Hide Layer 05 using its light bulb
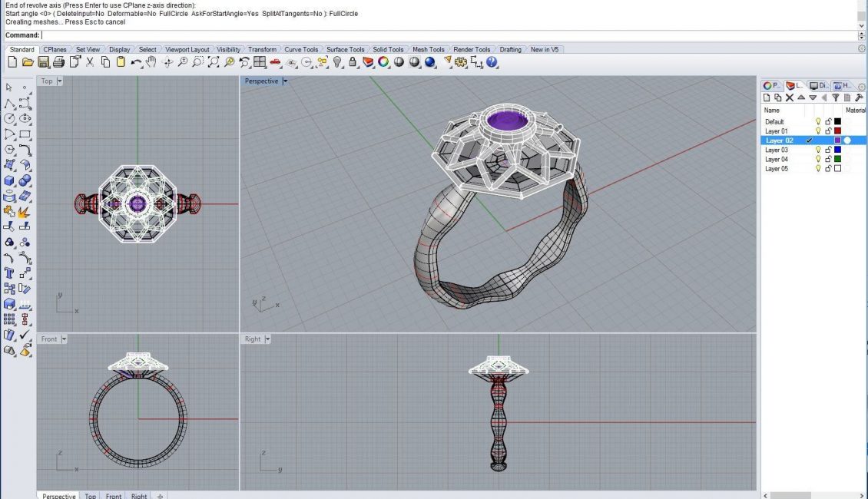This screenshot has height=499, width=868. tap(818, 168)
